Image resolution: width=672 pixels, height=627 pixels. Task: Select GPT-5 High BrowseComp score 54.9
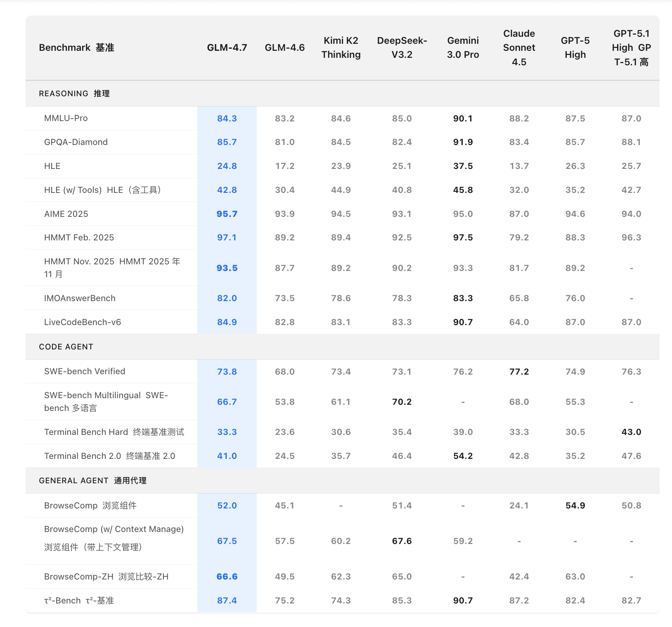coord(575,506)
